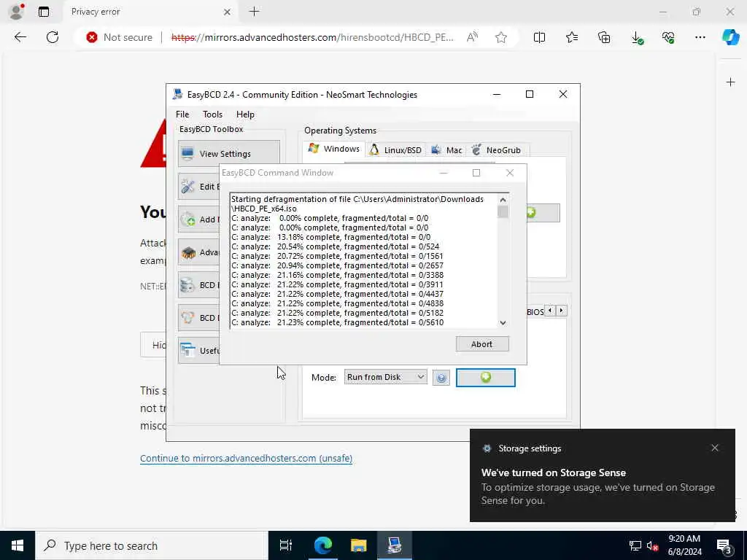
Task: Click the Advanced Settings chip icon
Action: point(188,252)
